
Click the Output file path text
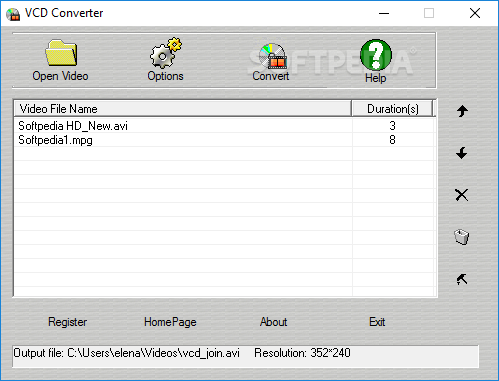(126, 353)
